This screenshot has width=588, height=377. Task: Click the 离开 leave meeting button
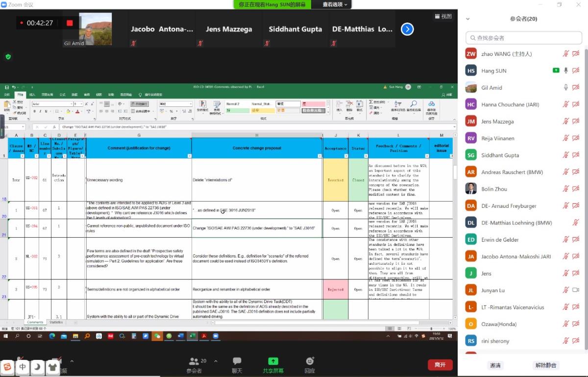(x=440, y=365)
